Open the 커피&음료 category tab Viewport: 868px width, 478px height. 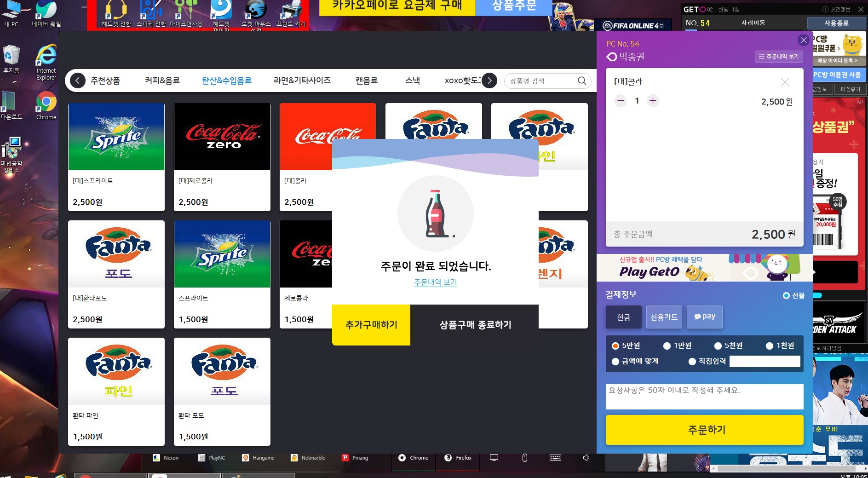[x=162, y=81]
